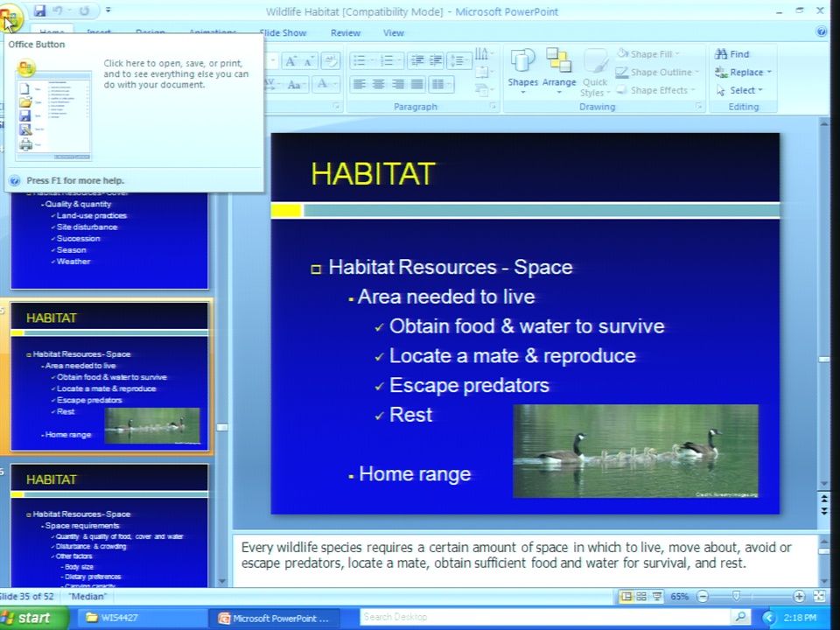
Task: Open the Shapes gallery
Action: coord(523,72)
